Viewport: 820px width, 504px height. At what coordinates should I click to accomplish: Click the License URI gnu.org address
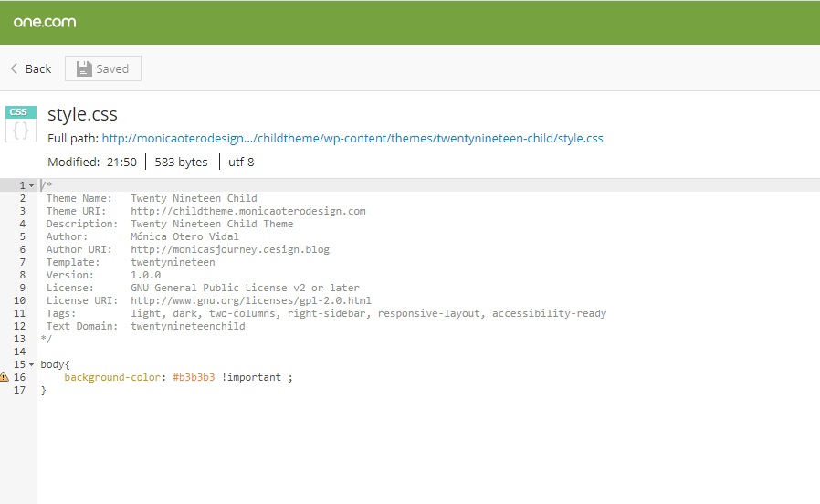point(251,300)
